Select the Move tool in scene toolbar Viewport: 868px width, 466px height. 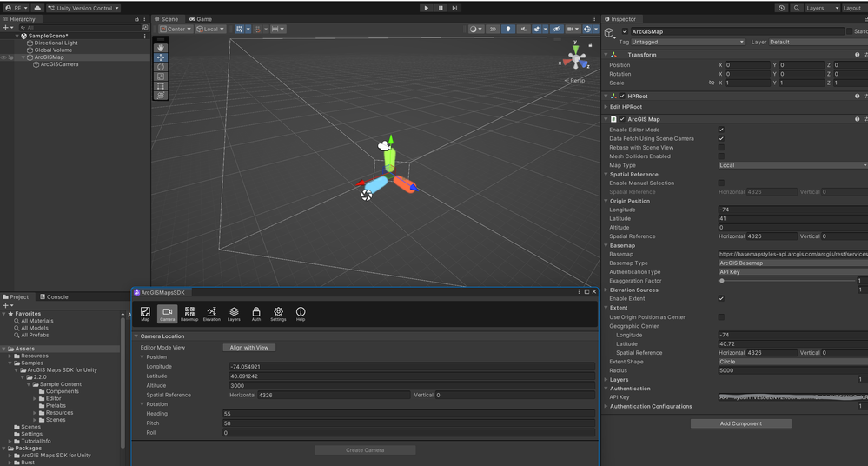tap(161, 57)
